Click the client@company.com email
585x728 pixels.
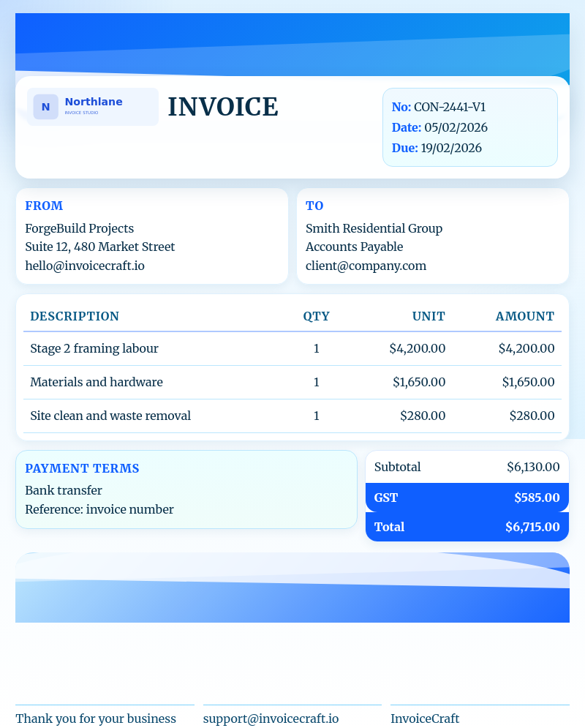point(366,266)
